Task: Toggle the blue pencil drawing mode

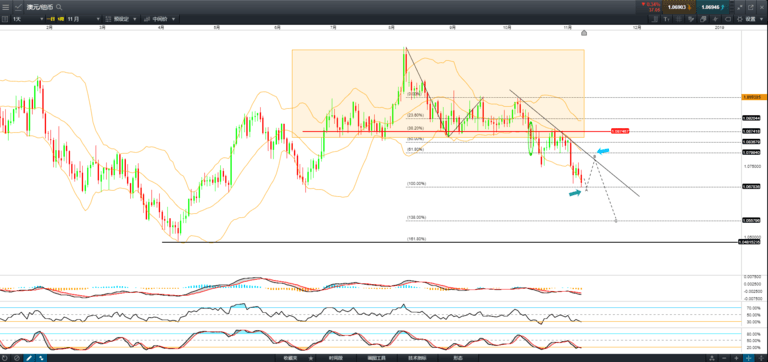Action: pyautogui.click(x=29, y=358)
